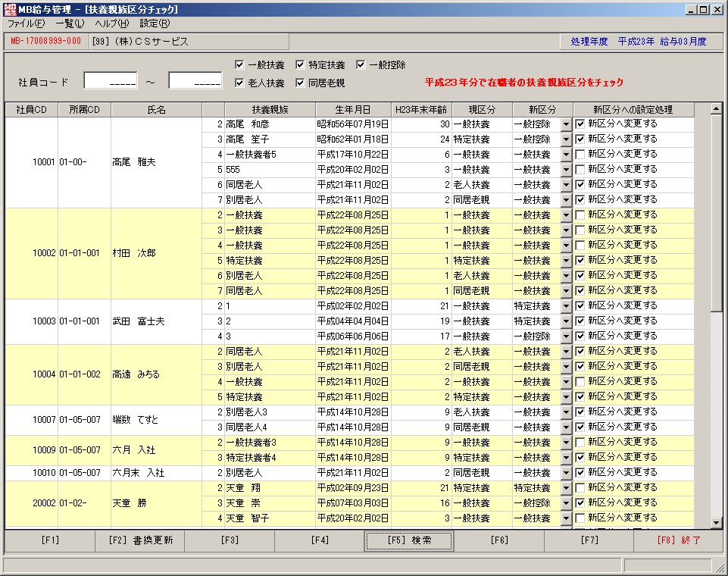Viewport: 728px width, 576px height.
Task: Click the MB給与管理 app icon in title bar
Action: 9,9
